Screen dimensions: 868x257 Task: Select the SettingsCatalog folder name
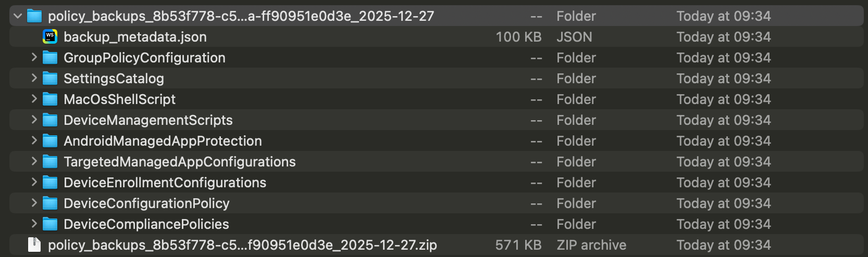[x=114, y=79]
